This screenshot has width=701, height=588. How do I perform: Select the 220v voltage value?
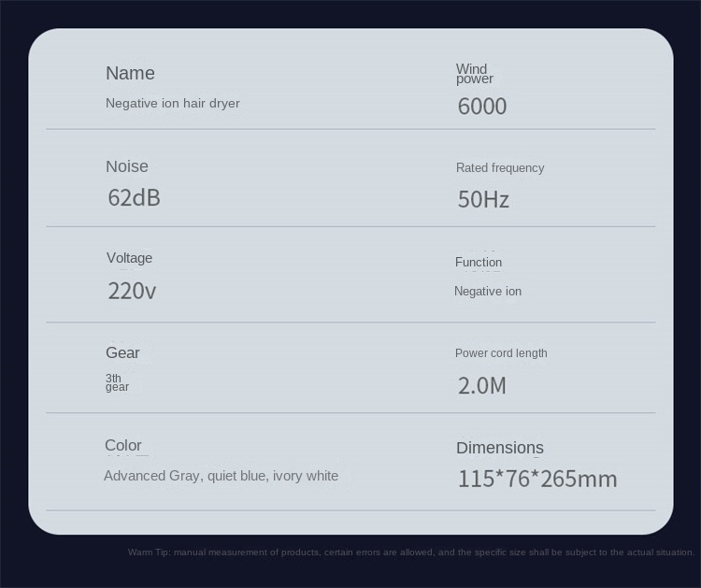point(132,291)
